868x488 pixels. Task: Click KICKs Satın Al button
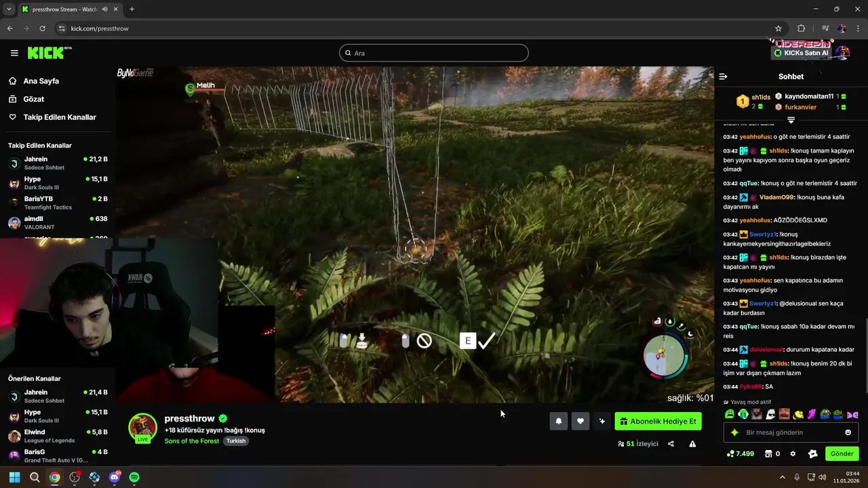(802, 53)
